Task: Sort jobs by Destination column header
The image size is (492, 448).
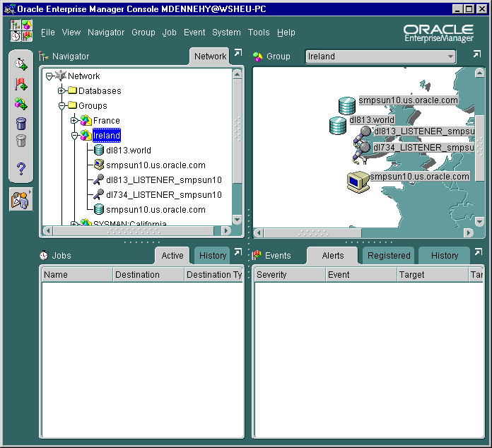Action: tap(148, 275)
